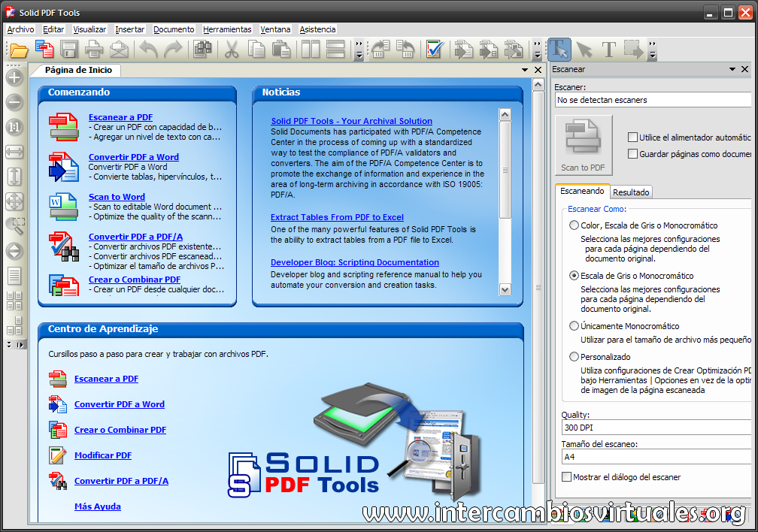Cut with the scissors icon
758x532 pixels.
point(232,50)
